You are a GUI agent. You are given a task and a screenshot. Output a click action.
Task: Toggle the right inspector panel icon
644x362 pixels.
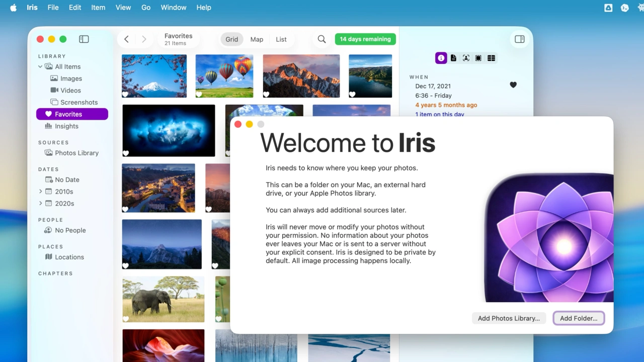pyautogui.click(x=520, y=39)
